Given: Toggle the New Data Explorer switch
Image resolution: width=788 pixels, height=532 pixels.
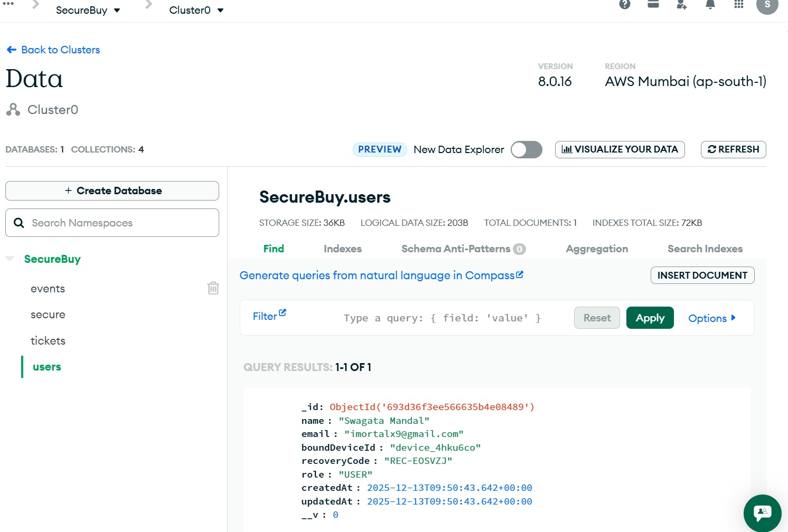Looking at the screenshot, I should 527,149.
